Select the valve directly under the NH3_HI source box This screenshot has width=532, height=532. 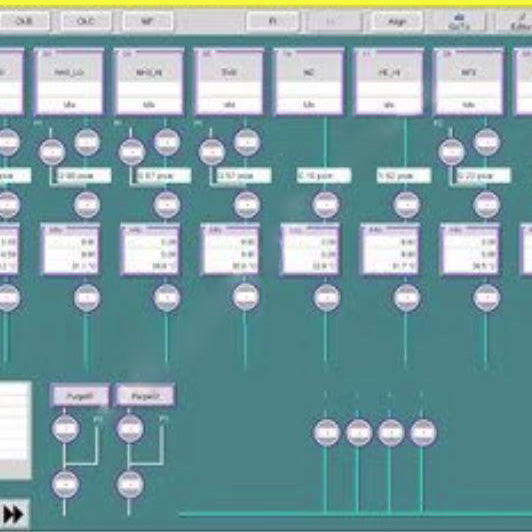click(167, 142)
